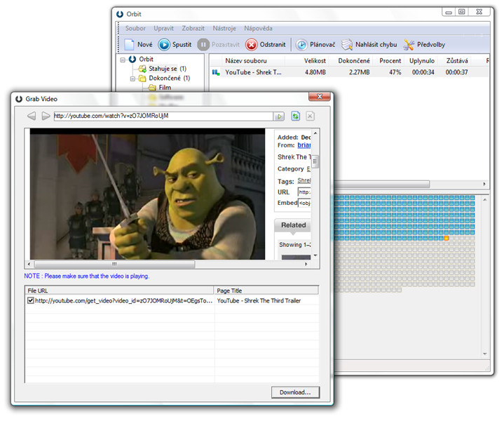Click the Download... button
The width and height of the screenshot is (504, 421).
[295, 392]
